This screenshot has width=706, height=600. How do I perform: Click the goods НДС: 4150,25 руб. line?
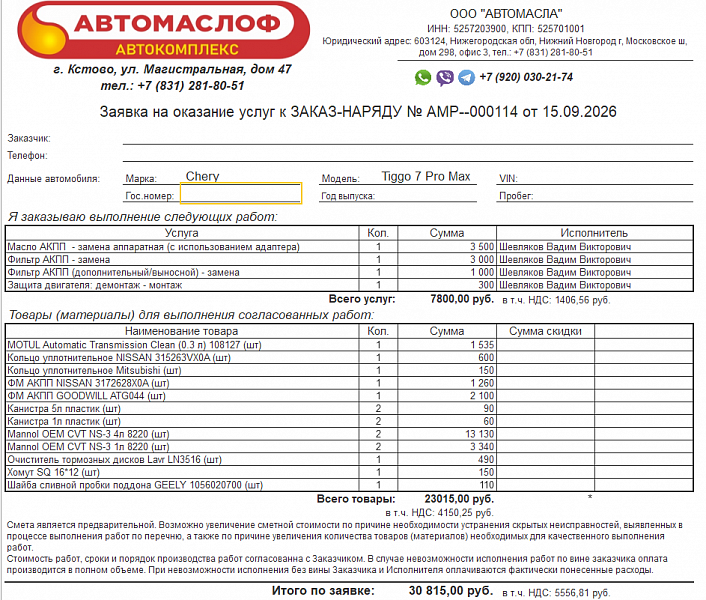[x=439, y=513]
